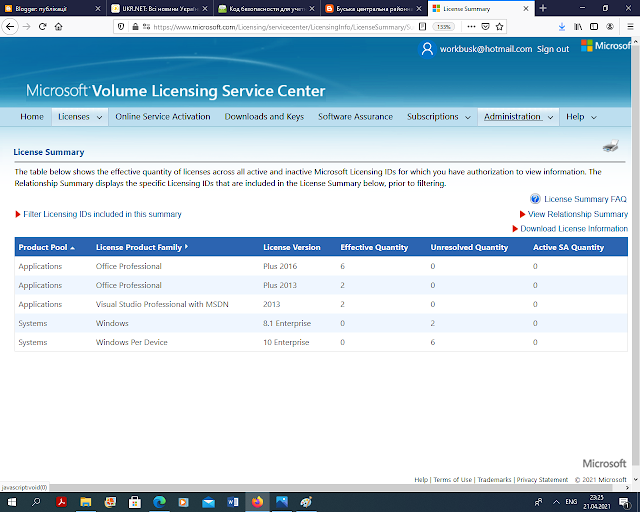Viewport: 640px width, 512px height.
Task: Open a new browser tab with plus
Action: [543, 8]
